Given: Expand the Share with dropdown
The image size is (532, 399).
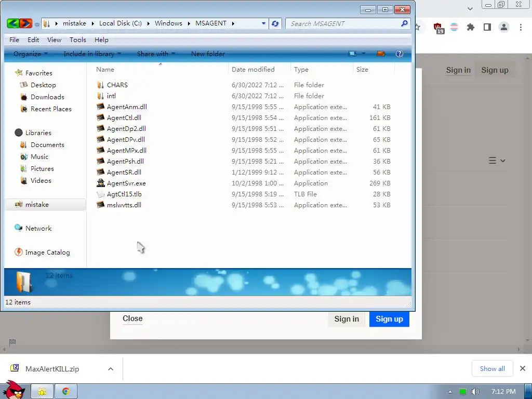Looking at the screenshot, I should coord(156,54).
